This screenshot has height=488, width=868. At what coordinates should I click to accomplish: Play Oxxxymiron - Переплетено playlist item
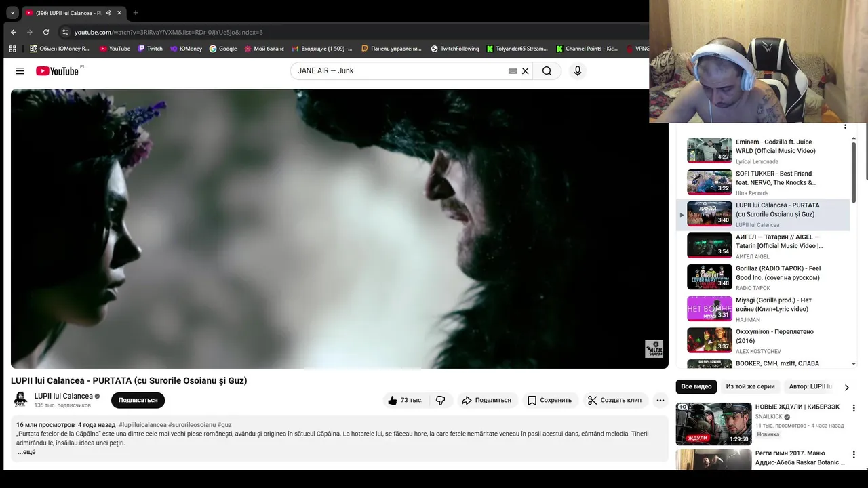pos(763,341)
